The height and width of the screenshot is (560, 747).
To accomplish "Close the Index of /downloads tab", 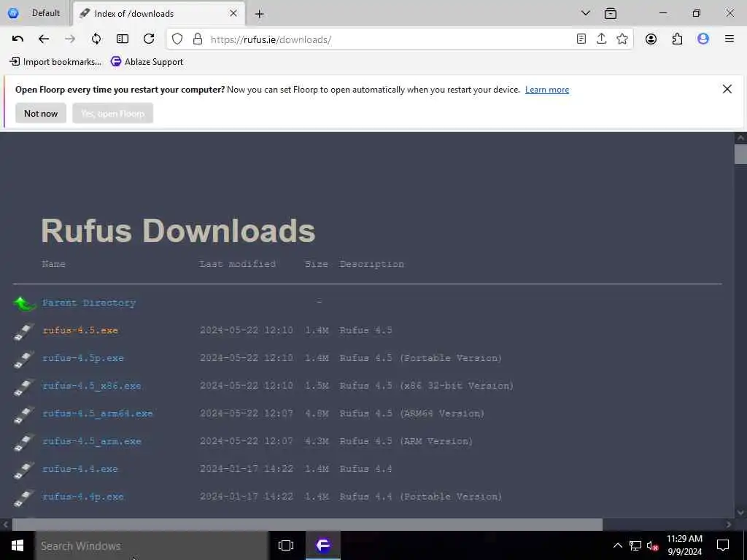I will (233, 13).
